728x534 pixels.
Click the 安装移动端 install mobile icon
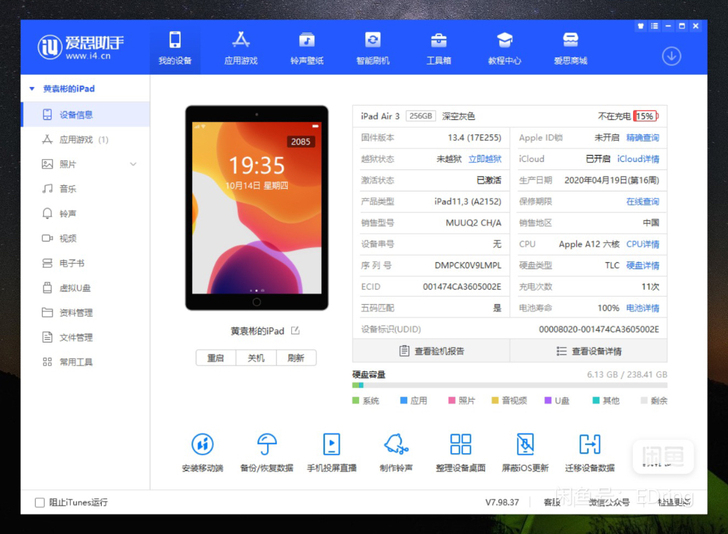202,444
